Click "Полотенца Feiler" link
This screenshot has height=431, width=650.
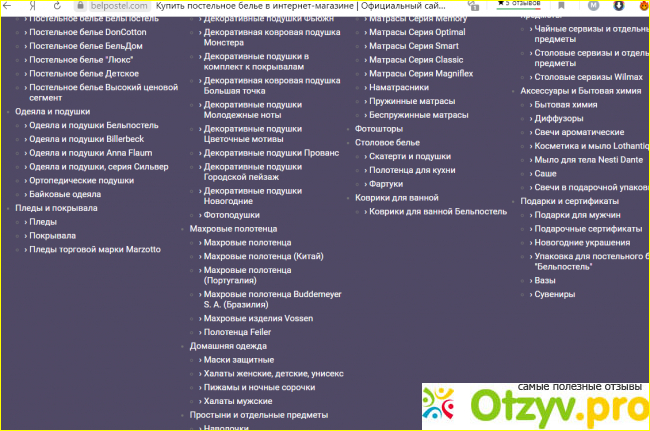point(237,331)
